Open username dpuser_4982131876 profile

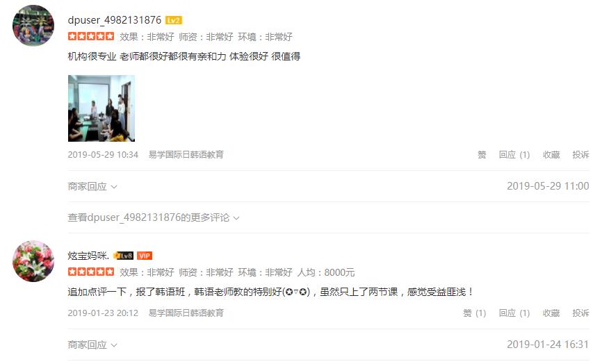pyautogui.click(x=115, y=20)
